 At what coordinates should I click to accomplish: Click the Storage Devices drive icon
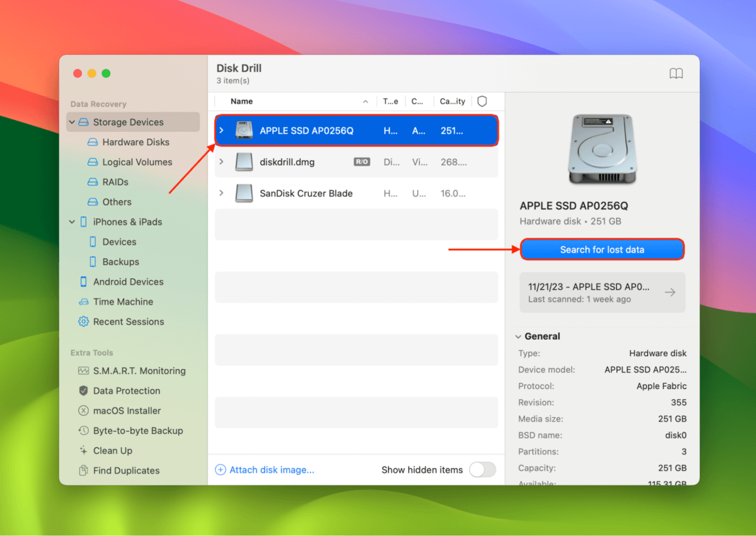coord(84,122)
